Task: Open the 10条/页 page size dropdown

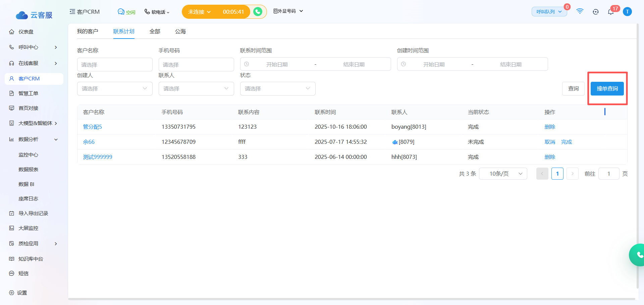Action: 503,174
